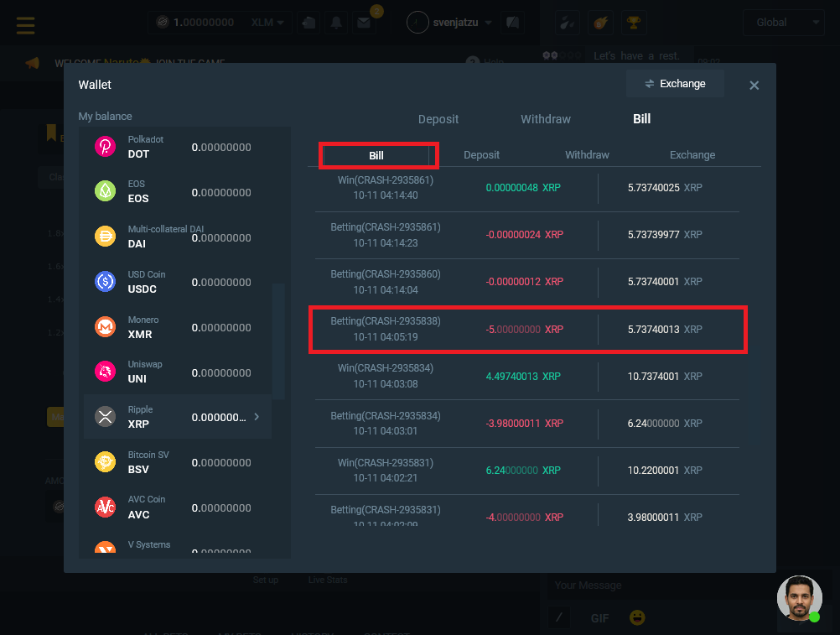Close the Wallet dialog
This screenshot has height=635, width=840.
(x=754, y=86)
